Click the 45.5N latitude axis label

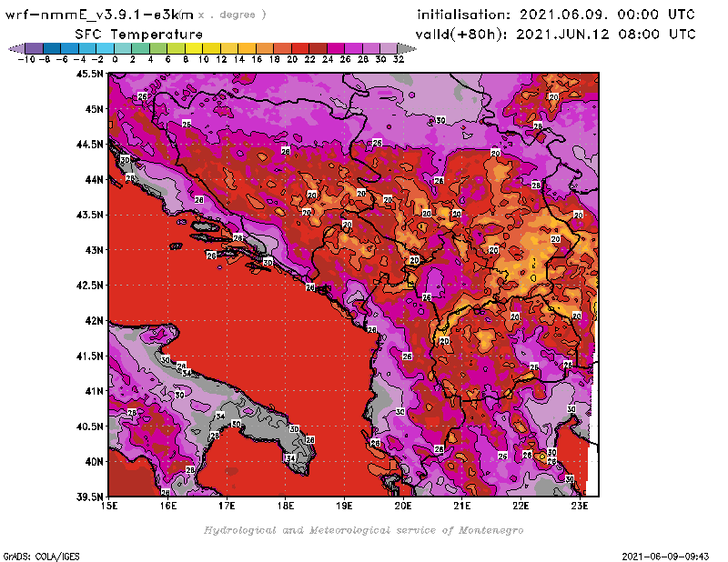click(89, 74)
